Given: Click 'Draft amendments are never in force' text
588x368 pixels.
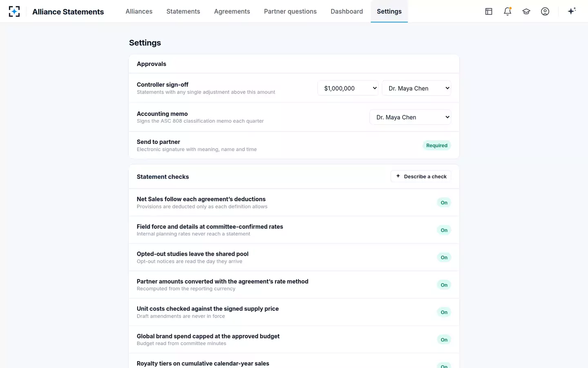Looking at the screenshot, I should click(x=181, y=316).
